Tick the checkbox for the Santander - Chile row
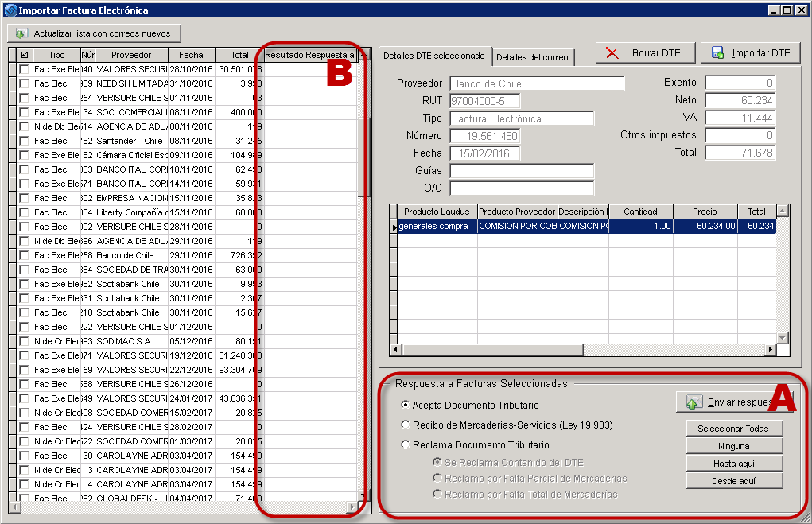Image resolution: width=812 pixels, height=524 pixels. click(x=24, y=141)
